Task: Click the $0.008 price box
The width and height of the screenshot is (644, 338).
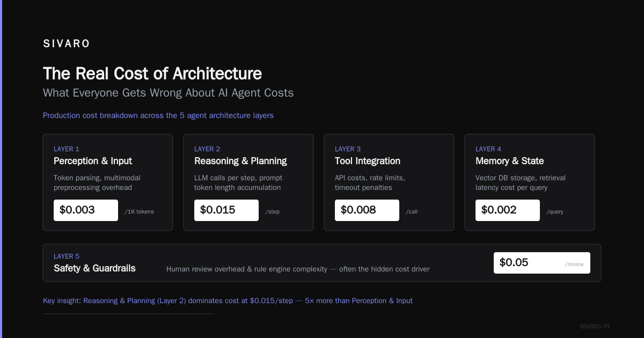Action: click(367, 210)
